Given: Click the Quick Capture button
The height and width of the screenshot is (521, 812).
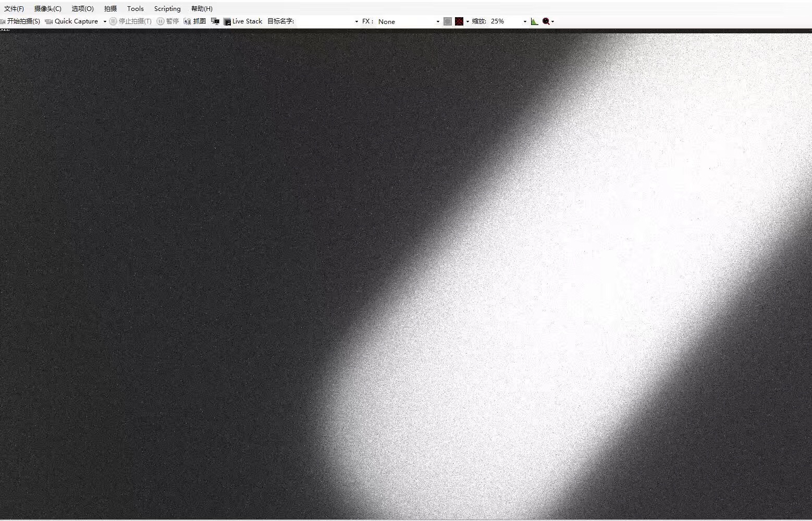Looking at the screenshot, I should click(x=72, y=21).
